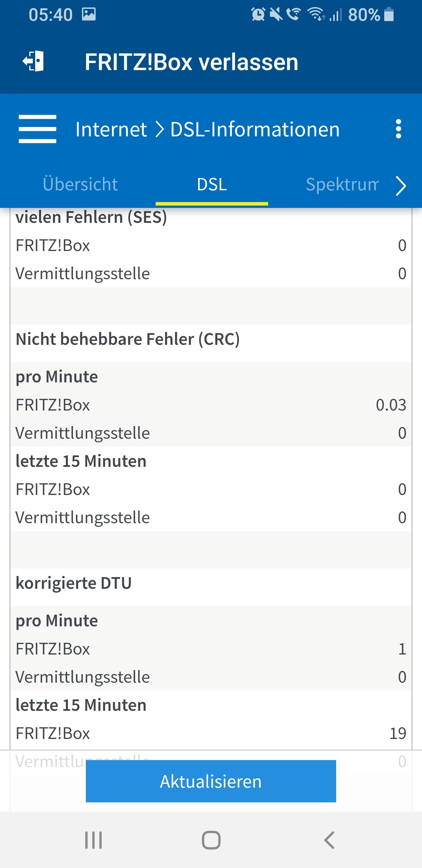The width and height of the screenshot is (422, 868).
Task: Tap the alarm icon in status bar
Action: pos(258,14)
